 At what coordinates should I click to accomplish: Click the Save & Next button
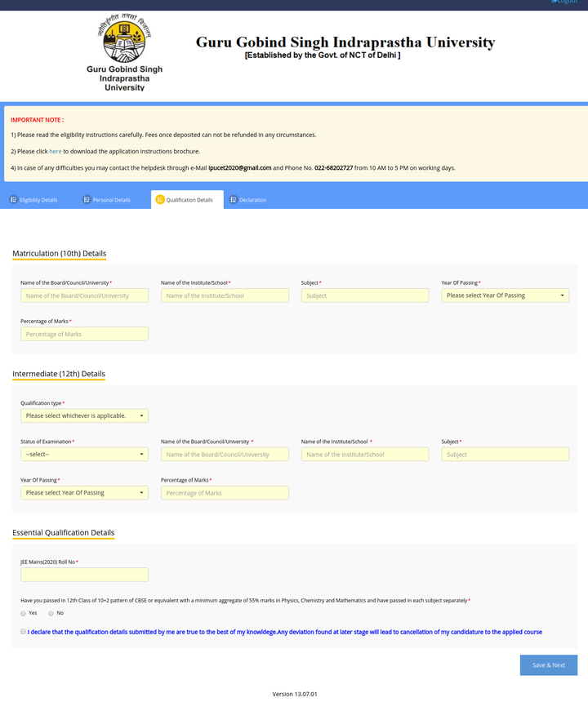549,665
